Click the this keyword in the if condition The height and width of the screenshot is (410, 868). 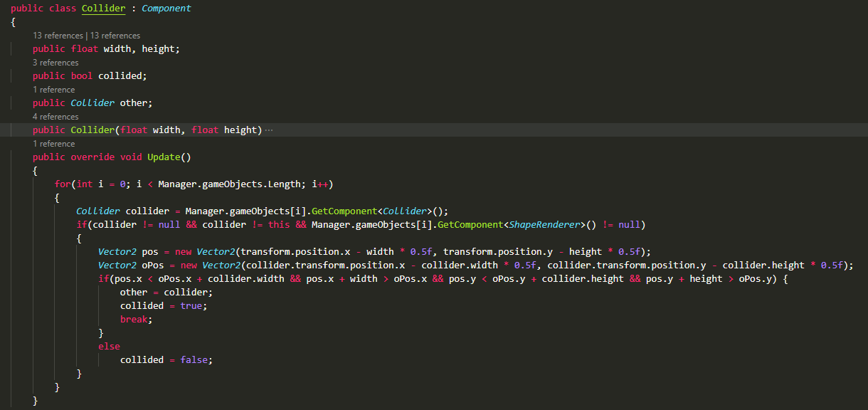pos(279,225)
